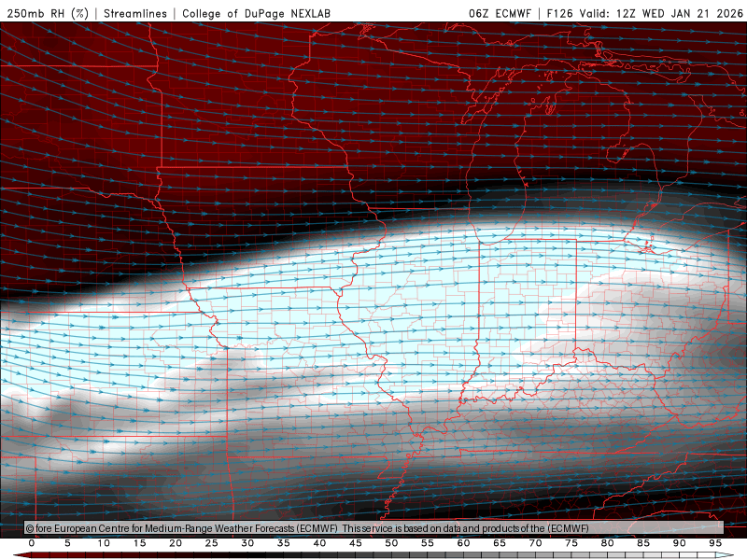This screenshot has height=560, width=747.
Task: Click the dark red low-humidity end of the color bar
Action: (24, 555)
